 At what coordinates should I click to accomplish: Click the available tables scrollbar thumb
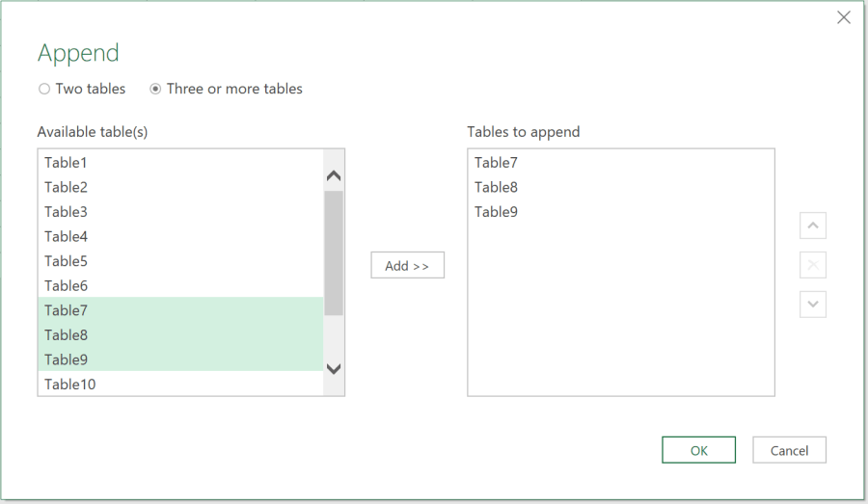334,252
